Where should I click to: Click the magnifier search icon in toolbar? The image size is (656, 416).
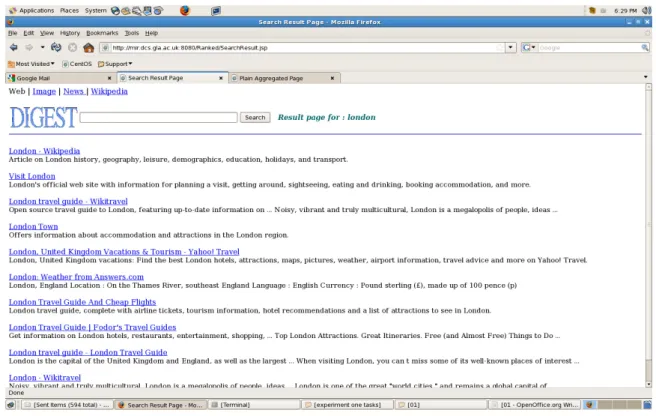coord(645,48)
